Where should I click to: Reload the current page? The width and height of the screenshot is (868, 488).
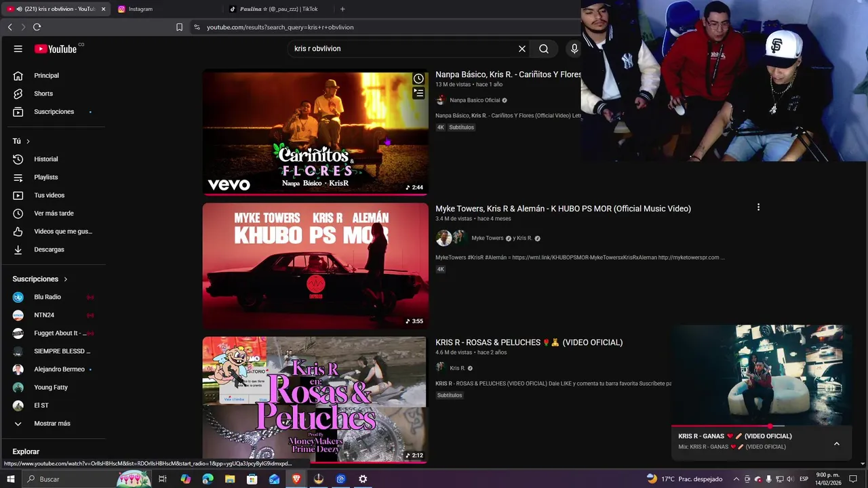[37, 27]
